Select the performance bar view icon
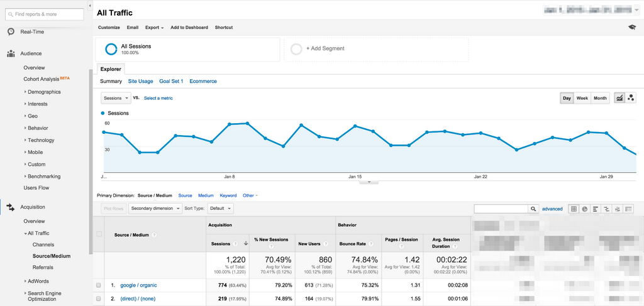 pos(596,209)
